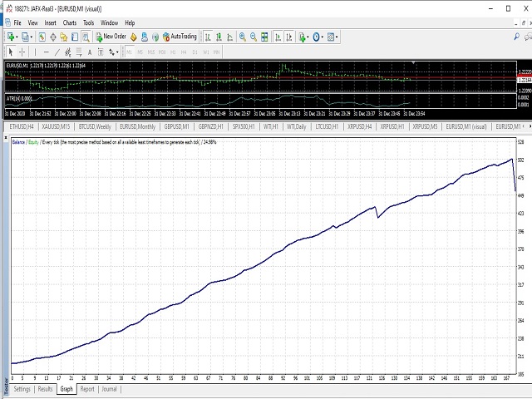Launch MetaEditor from the toolbar
This screenshot has width=532, height=399.
click(x=133, y=37)
